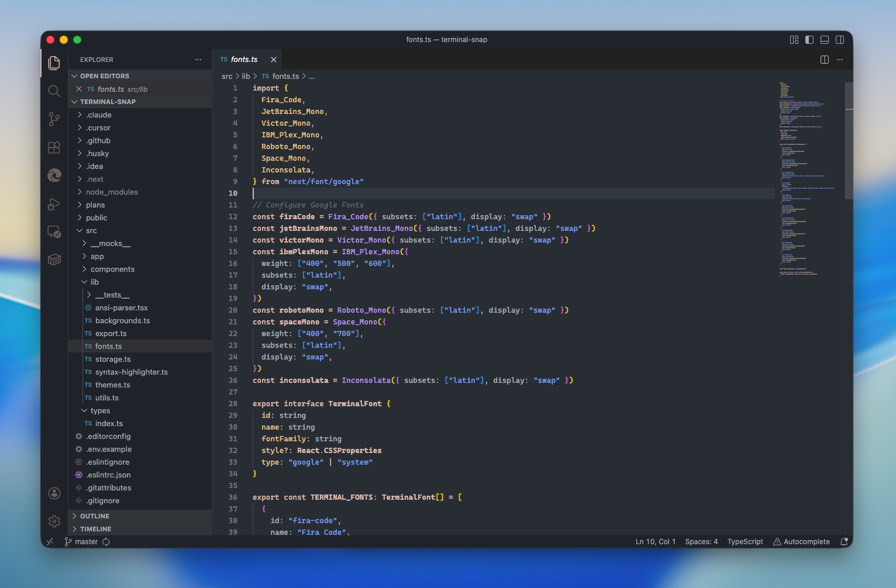Collapse the types folder

pyautogui.click(x=140, y=411)
